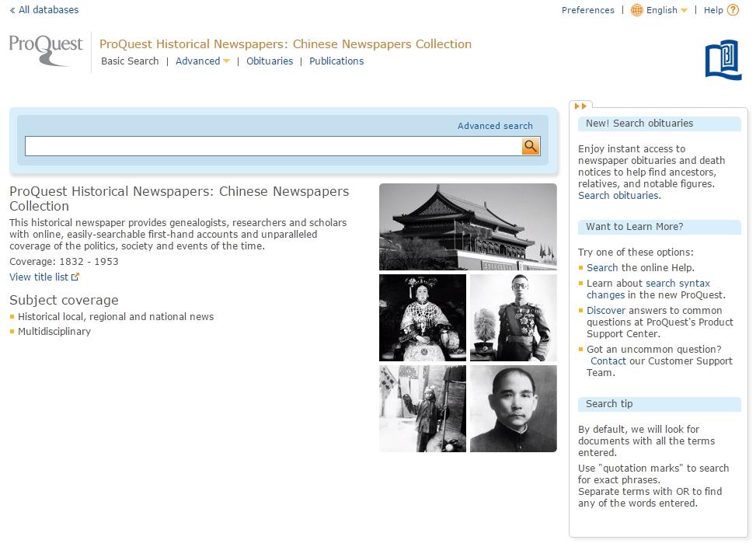Image resolution: width=756 pixels, height=547 pixels.
Task: Click 'Want to Learn More?' heading
Action: click(x=659, y=227)
